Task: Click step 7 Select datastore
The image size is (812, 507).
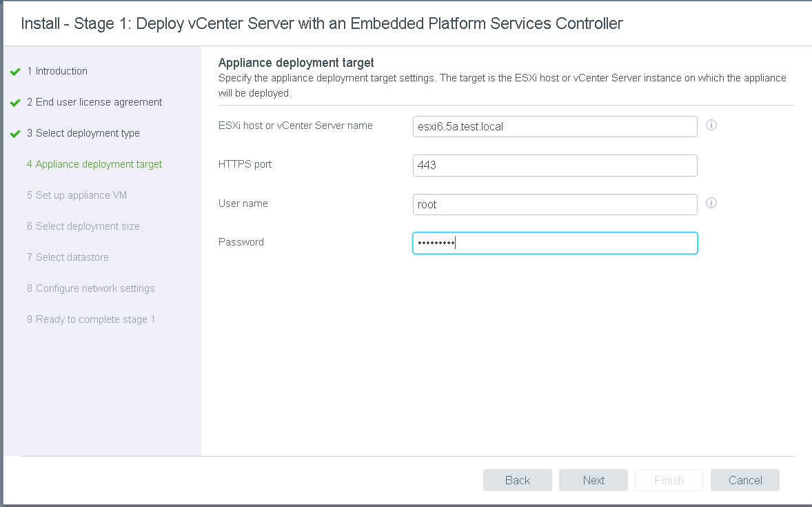Action: (68, 257)
